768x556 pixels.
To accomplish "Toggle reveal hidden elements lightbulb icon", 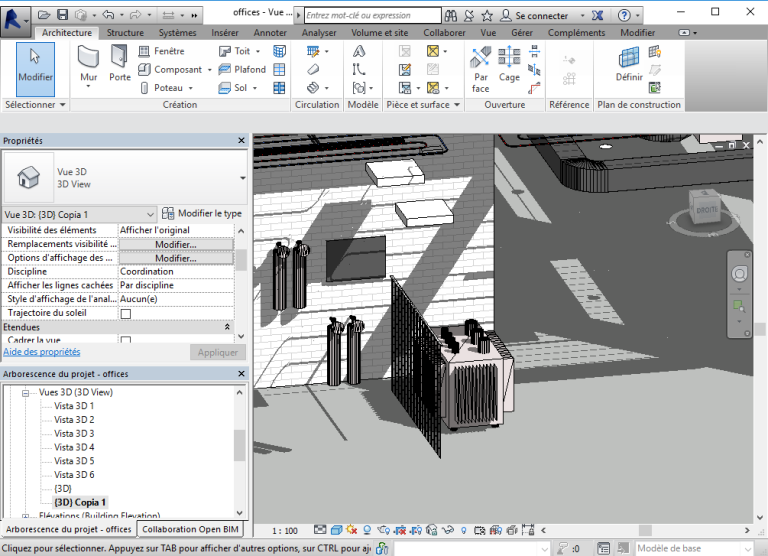I will click(463, 530).
